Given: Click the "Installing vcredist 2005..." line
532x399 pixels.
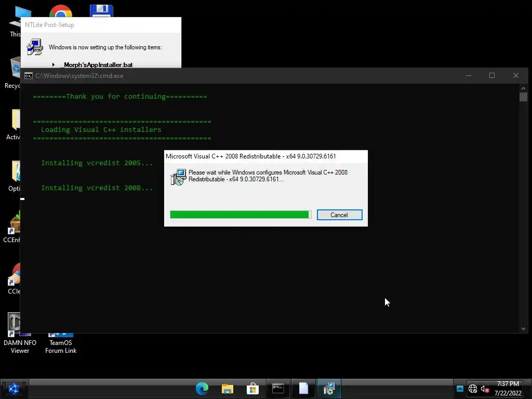Looking at the screenshot, I should tap(97, 163).
